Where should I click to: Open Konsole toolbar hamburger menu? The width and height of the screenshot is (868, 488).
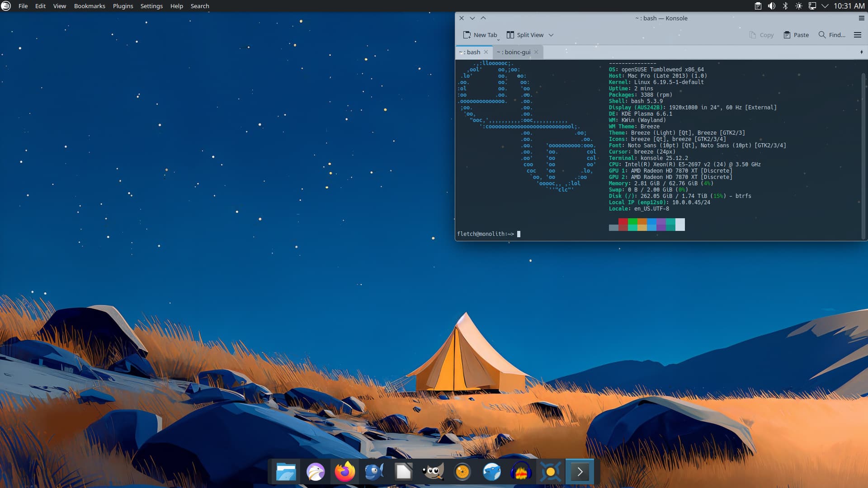pyautogui.click(x=857, y=35)
